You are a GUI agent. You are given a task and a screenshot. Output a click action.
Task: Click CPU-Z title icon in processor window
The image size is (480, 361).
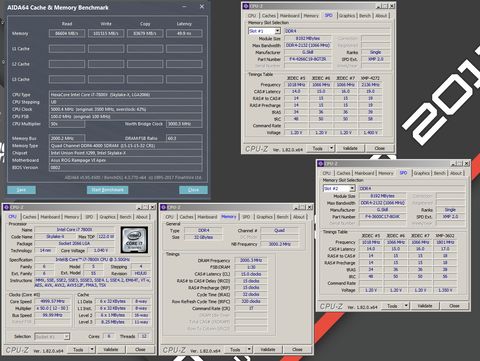pos(6,207)
